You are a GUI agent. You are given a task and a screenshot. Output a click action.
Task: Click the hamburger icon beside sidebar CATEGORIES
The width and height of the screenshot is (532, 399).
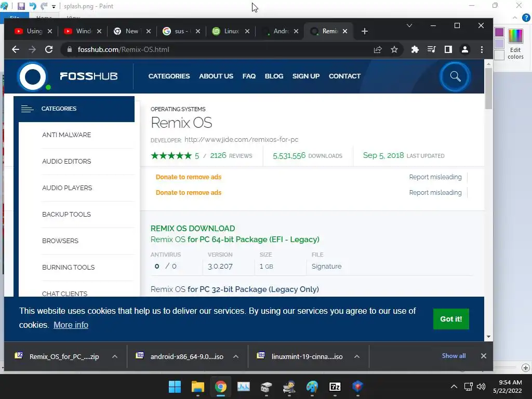pyautogui.click(x=27, y=109)
